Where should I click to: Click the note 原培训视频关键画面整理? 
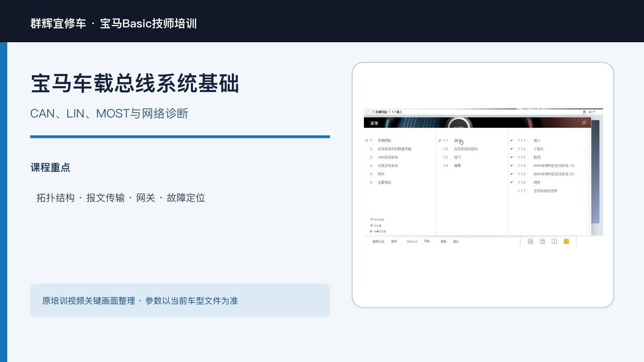(x=89, y=301)
